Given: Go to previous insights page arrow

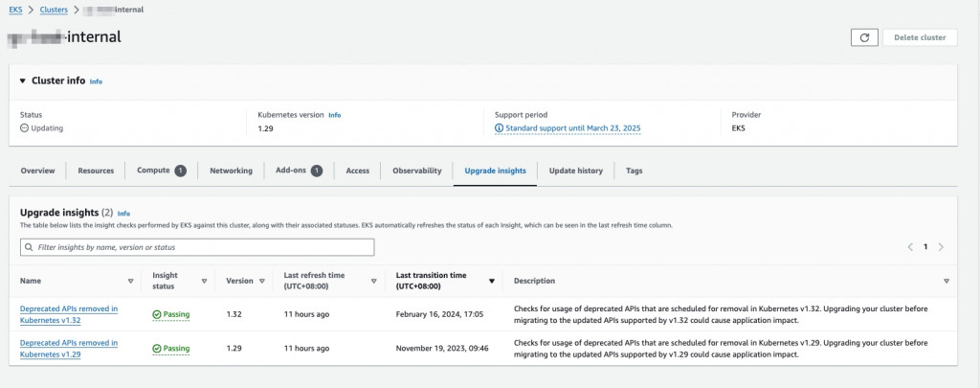Looking at the screenshot, I should click(910, 247).
